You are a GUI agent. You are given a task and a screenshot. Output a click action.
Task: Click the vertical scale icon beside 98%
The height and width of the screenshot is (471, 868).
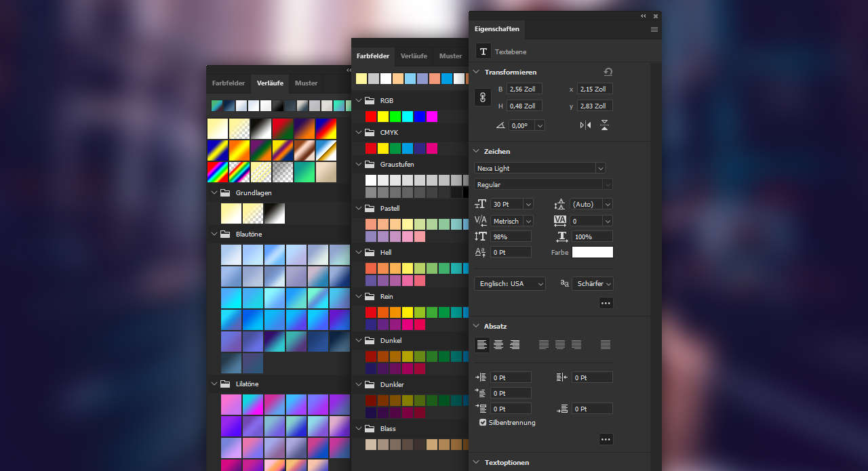pos(481,237)
